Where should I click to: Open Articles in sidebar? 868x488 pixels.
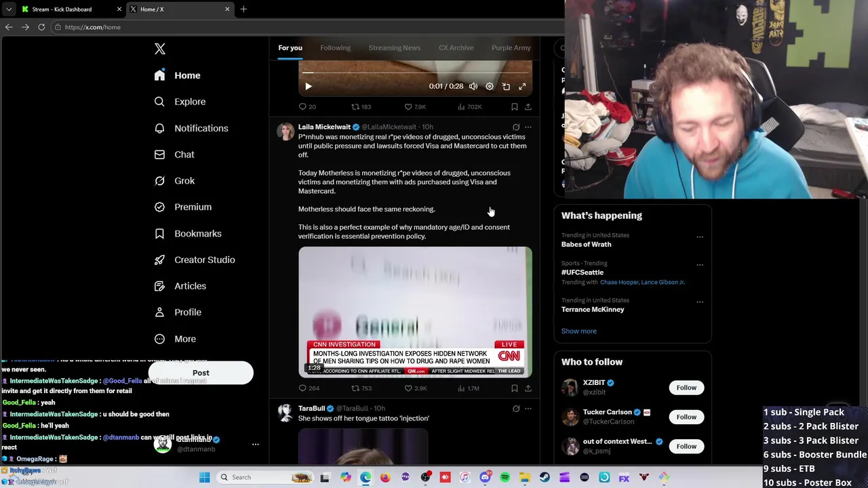[180, 286]
